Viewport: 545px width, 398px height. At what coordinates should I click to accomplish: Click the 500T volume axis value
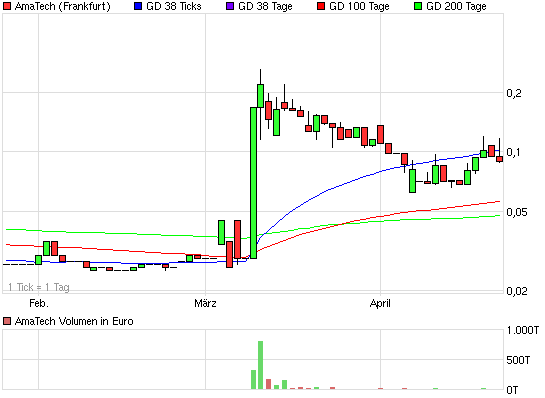pos(518,360)
